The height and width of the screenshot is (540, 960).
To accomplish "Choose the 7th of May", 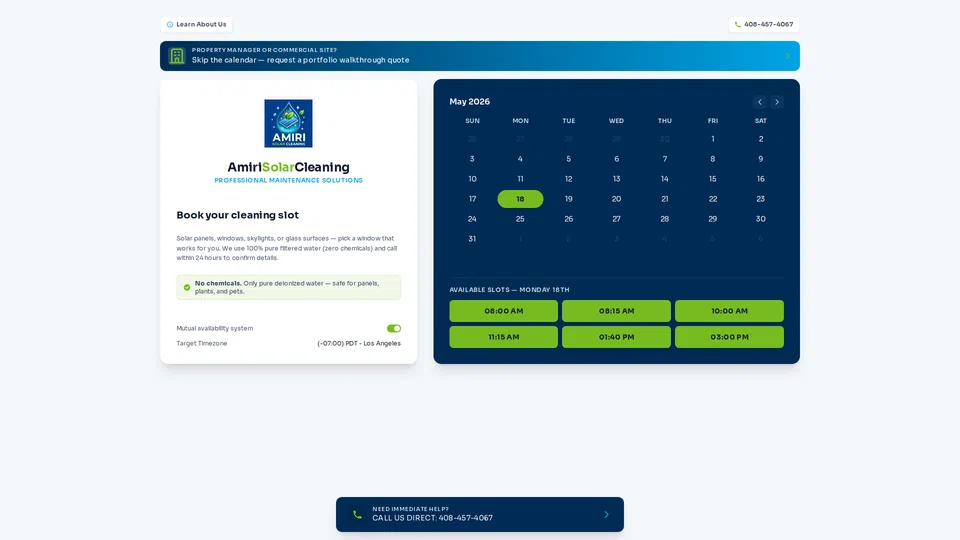I will point(664,159).
